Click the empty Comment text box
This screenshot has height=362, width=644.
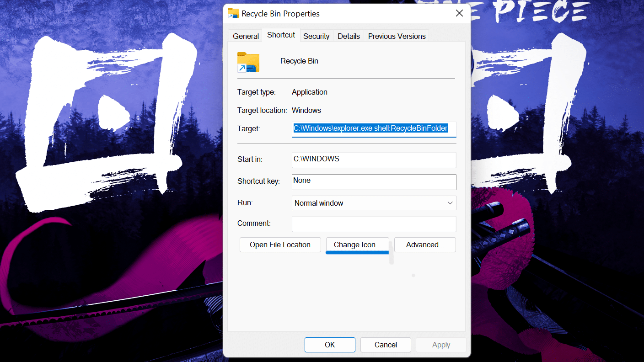[x=374, y=224]
